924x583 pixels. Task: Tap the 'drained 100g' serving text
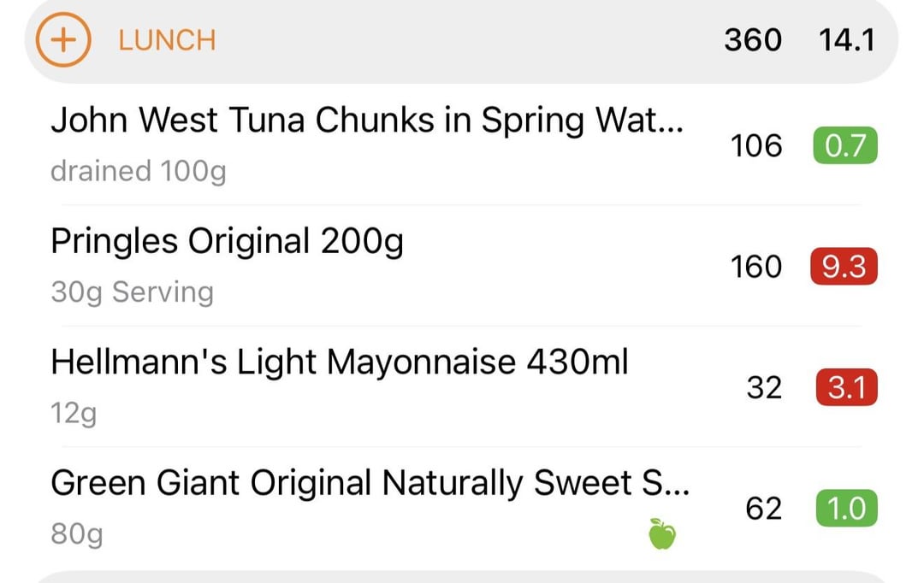[x=138, y=171]
